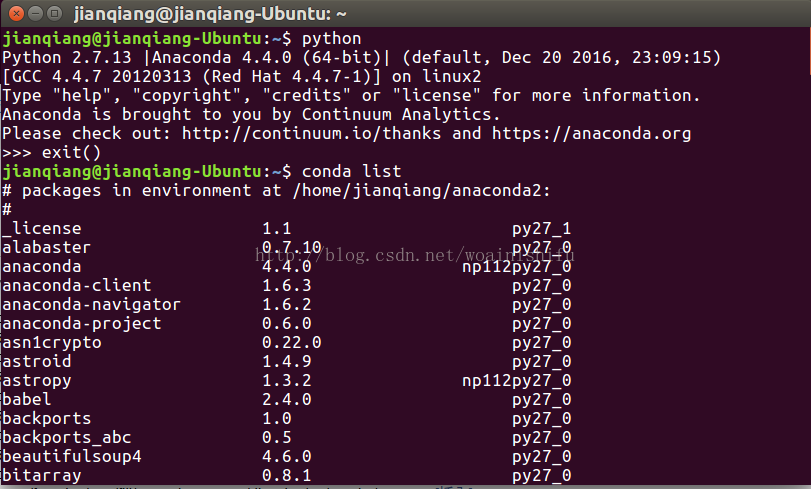Viewport: 811px width, 489px height.
Task: Click version '0.6.0' of anaconda-project
Action: point(287,323)
